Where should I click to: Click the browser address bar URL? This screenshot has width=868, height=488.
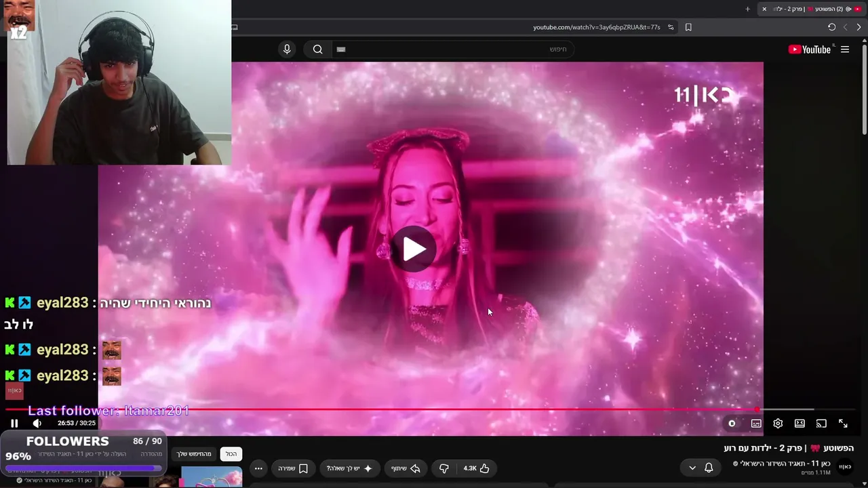click(x=597, y=27)
